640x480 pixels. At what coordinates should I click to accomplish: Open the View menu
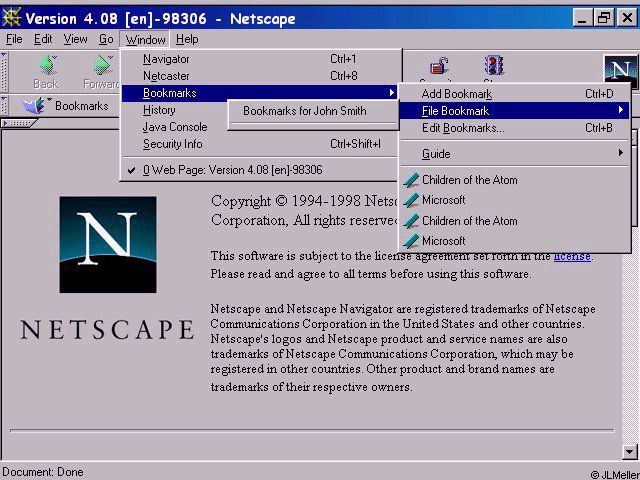pos(76,39)
